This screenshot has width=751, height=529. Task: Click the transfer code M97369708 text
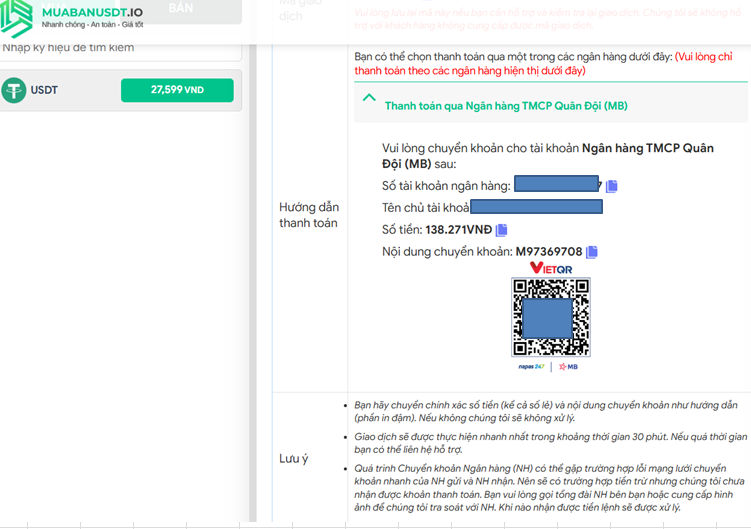(x=549, y=252)
